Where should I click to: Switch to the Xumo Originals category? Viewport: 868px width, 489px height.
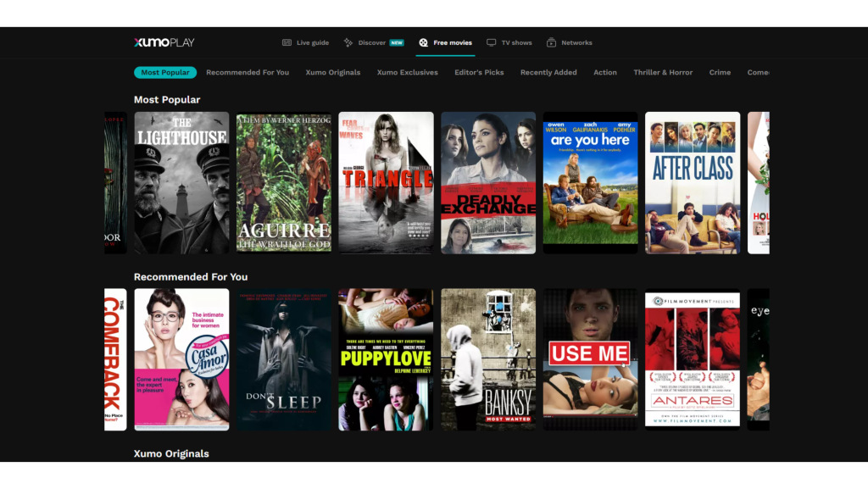pyautogui.click(x=332, y=73)
